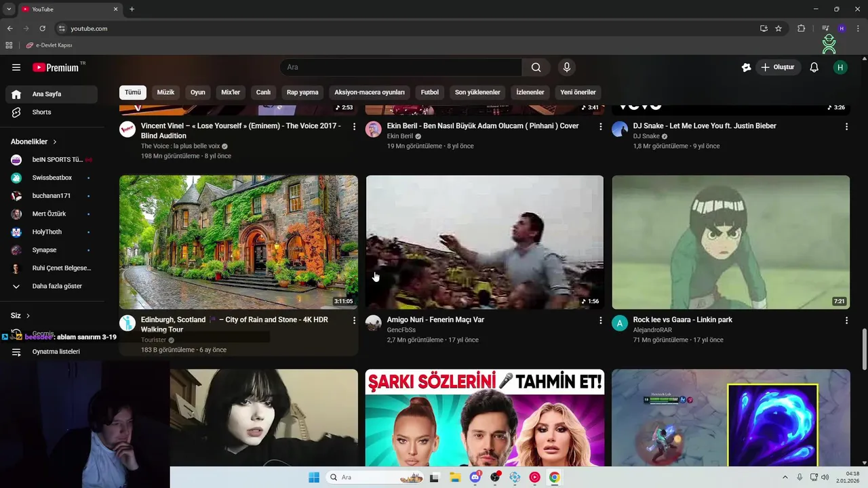This screenshot has width=868, height=488.
Task: Open Chrome extensions puzzle icon
Action: (801, 28)
